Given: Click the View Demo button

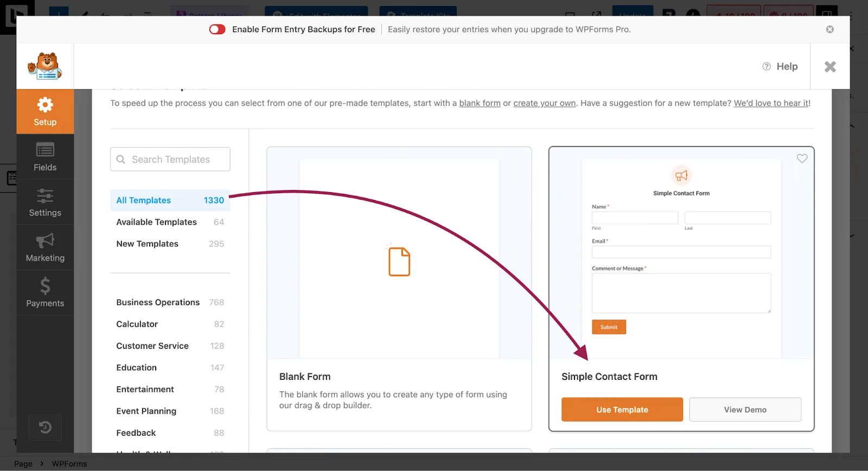Looking at the screenshot, I should pos(745,410).
